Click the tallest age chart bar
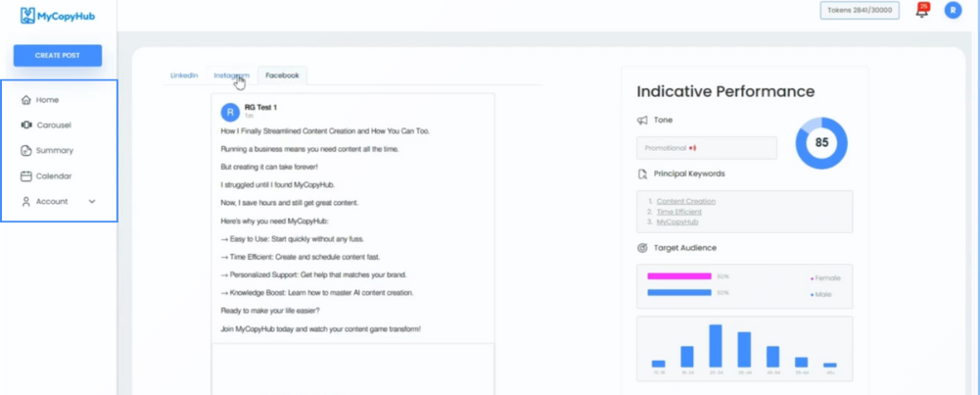980x395 pixels. 716,346
